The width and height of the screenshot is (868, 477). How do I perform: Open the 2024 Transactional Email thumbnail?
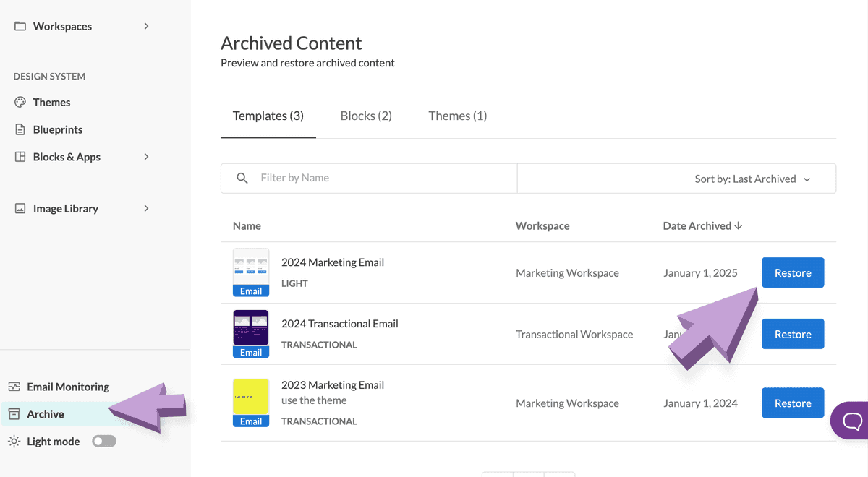click(251, 329)
